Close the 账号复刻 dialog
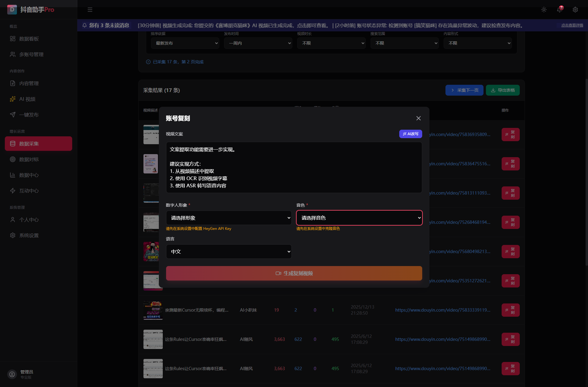Screen dimensions: 588x387 (418, 118)
